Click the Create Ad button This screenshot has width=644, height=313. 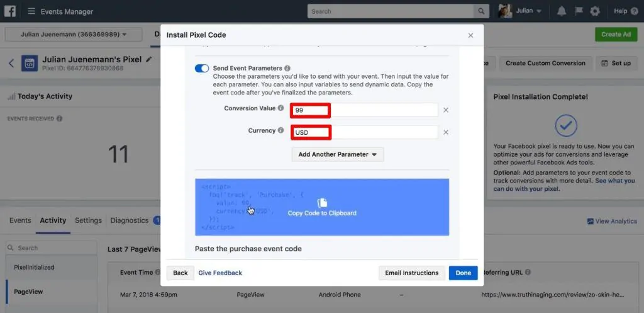tap(616, 35)
